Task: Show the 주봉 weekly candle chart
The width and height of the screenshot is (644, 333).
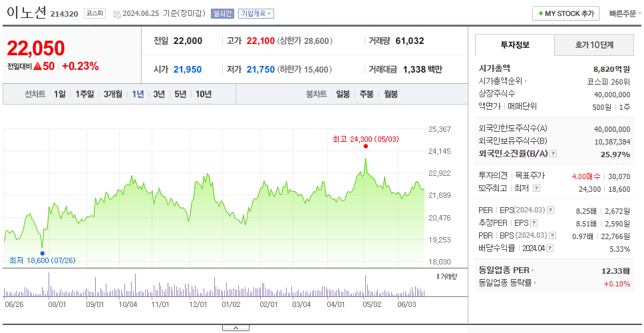Action: (x=367, y=94)
